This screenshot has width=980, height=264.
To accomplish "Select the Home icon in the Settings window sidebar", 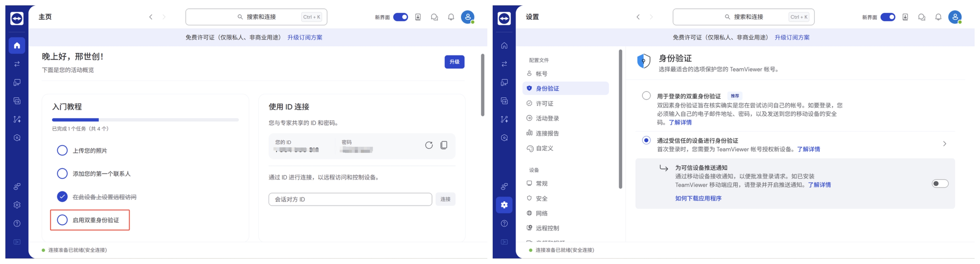I will point(504,46).
